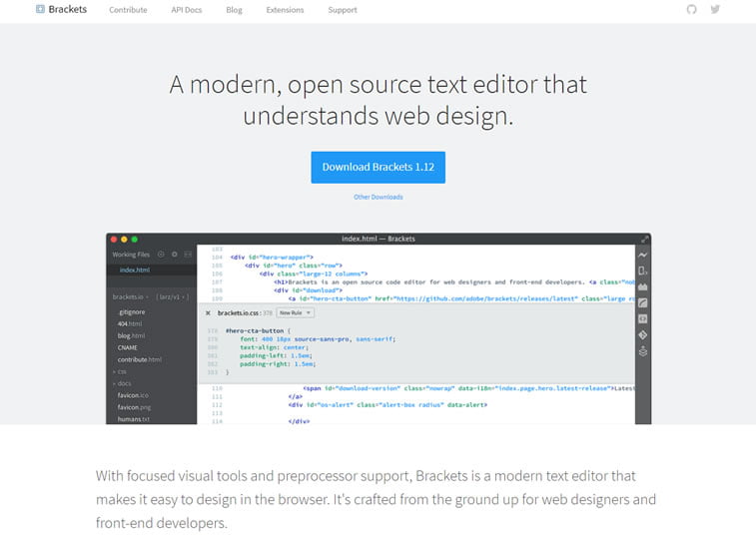Click the red close window dot

click(114, 239)
